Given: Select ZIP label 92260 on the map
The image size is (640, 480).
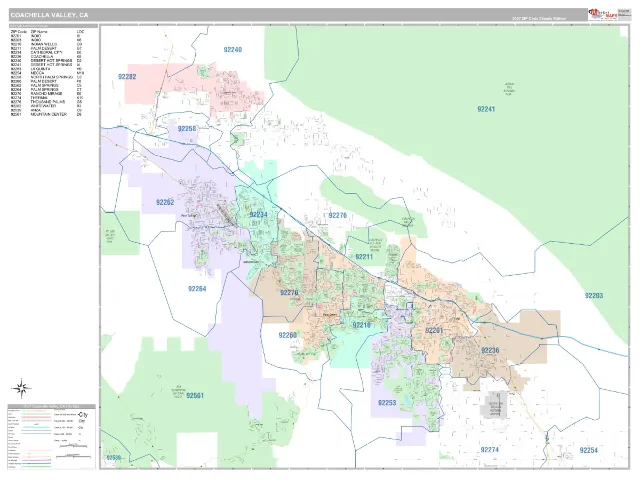Looking at the screenshot, I should click(x=288, y=335).
